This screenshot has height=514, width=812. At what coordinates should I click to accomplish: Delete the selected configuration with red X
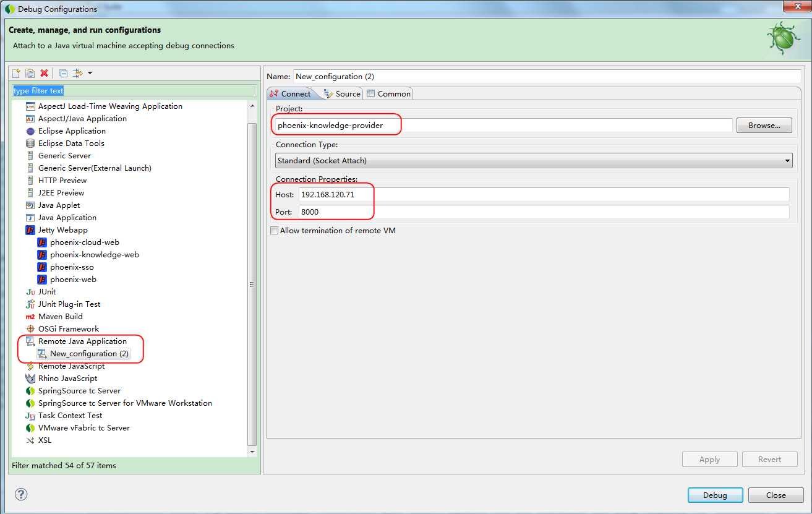(44, 73)
